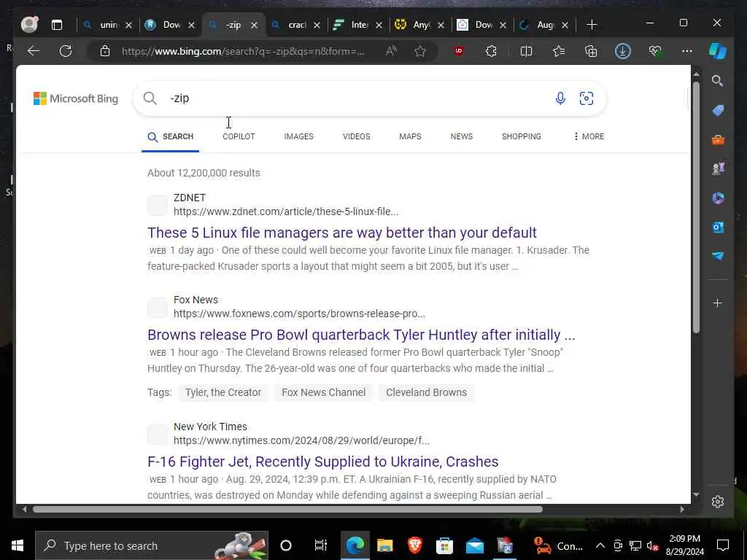Open the sidebar Drop paper-plane icon

tap(718, 256)
